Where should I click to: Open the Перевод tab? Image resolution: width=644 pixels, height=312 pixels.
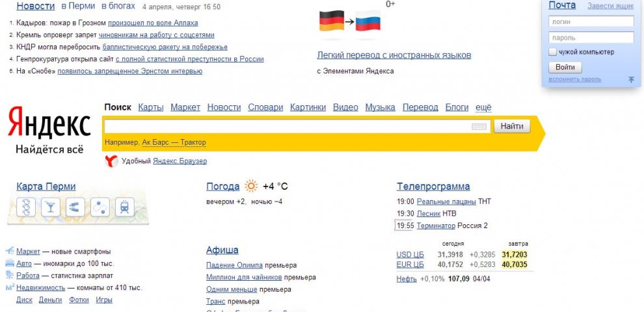tap(420, 107)
